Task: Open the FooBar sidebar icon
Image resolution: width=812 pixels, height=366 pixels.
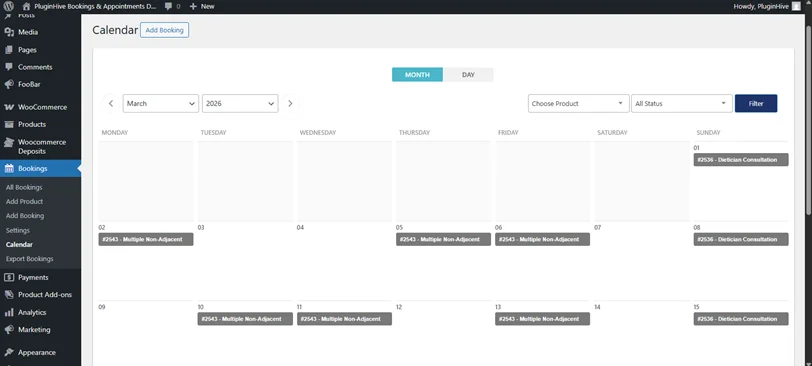Action: pyautogui.click(x=9, y=84)
